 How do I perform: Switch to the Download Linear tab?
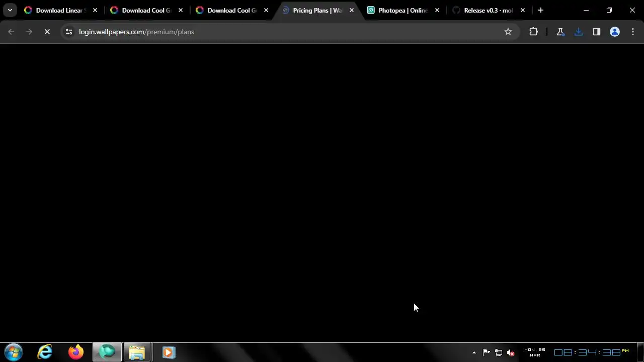[60, 10]
